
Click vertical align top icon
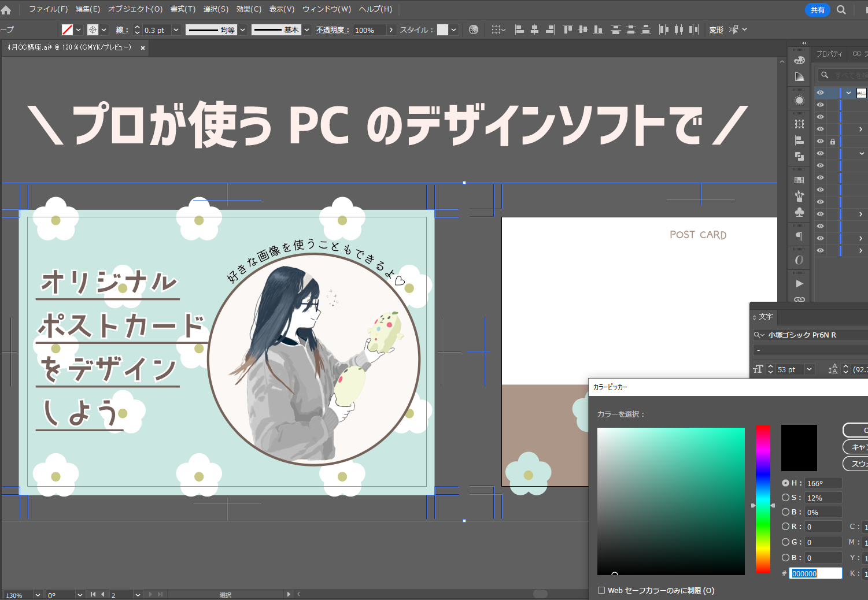pos(568,29)
